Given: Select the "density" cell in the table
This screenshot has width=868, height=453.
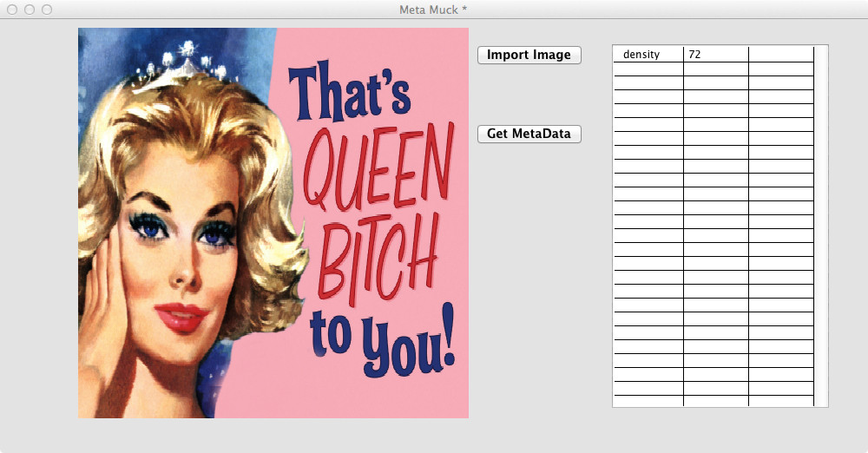Looking at the screenshot, I should click(x=648, y=55).
